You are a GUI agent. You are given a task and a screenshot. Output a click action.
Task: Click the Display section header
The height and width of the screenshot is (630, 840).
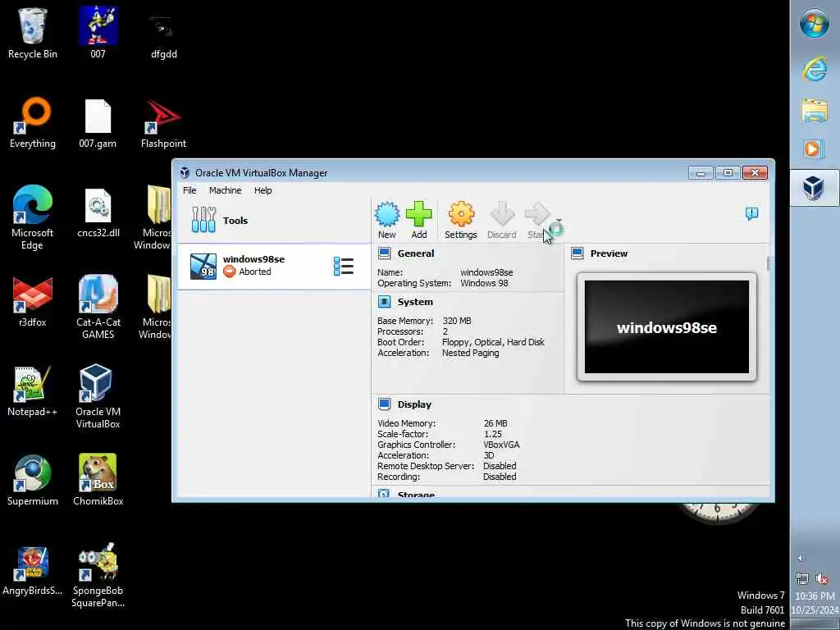click(x=414, y=404)
